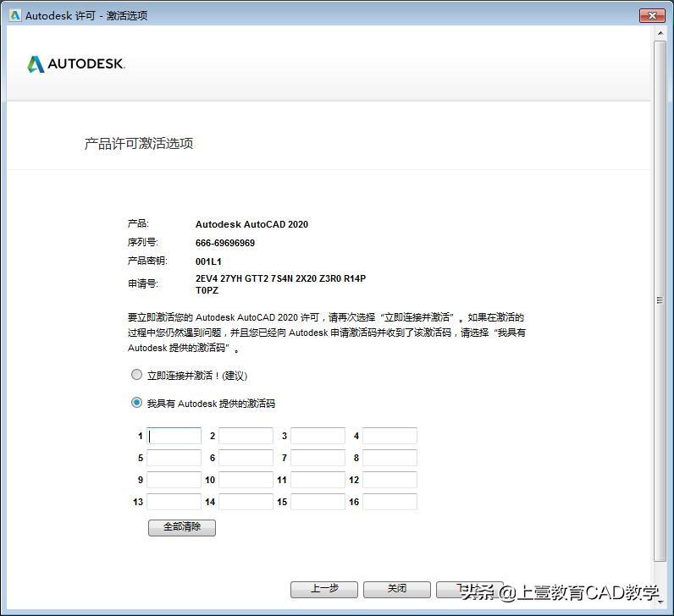Screen dimensions: 674x616
Task: Close the Autodesk license window
Action: click(x=652, y=16)
